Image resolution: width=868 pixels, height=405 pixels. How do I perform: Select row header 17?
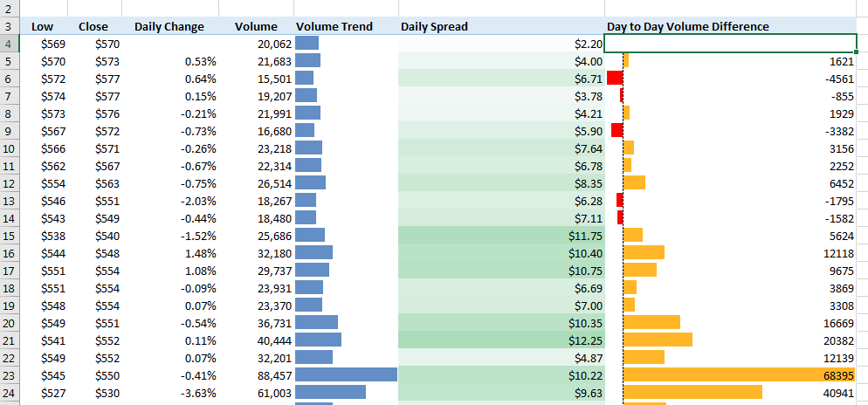[10, 271]
